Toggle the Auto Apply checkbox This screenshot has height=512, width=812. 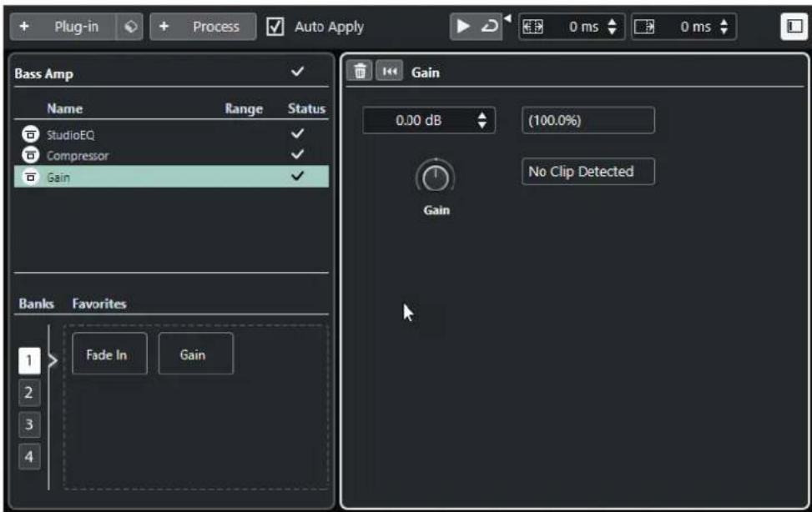(x=275, y=27)
